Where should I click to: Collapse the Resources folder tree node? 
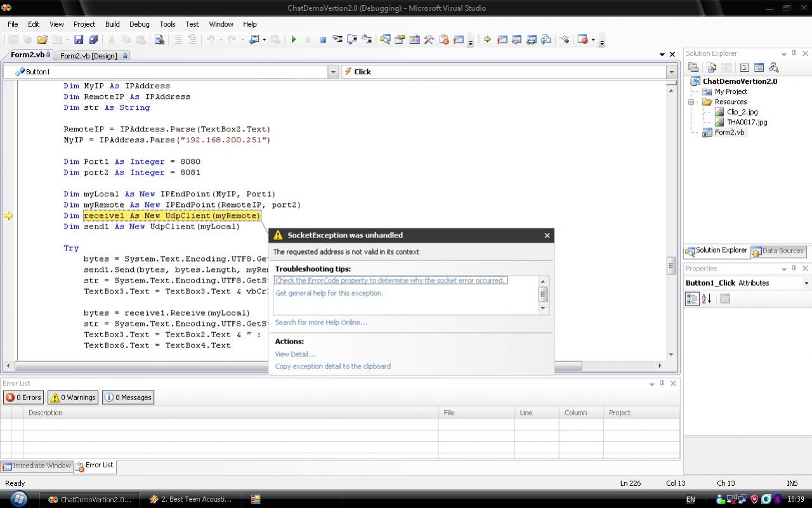(691, 102)
